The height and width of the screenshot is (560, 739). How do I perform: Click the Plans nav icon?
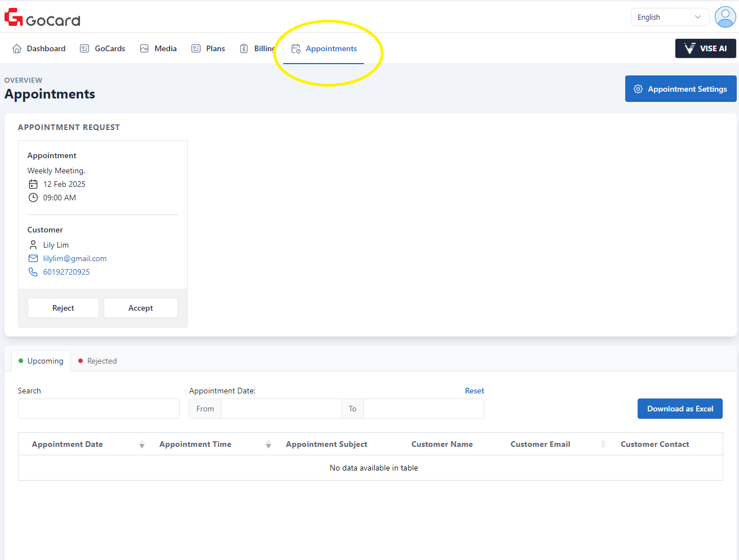click(196, 48)
